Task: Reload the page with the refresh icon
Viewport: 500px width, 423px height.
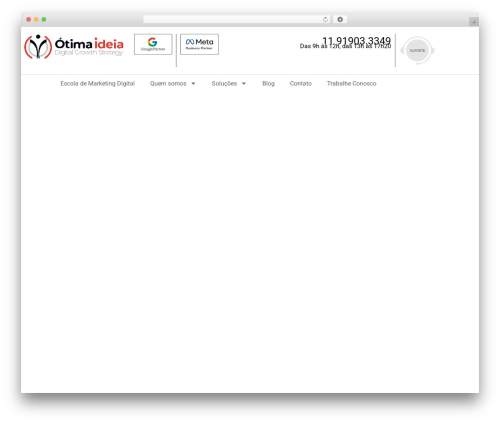Action: tap(325, 20)
